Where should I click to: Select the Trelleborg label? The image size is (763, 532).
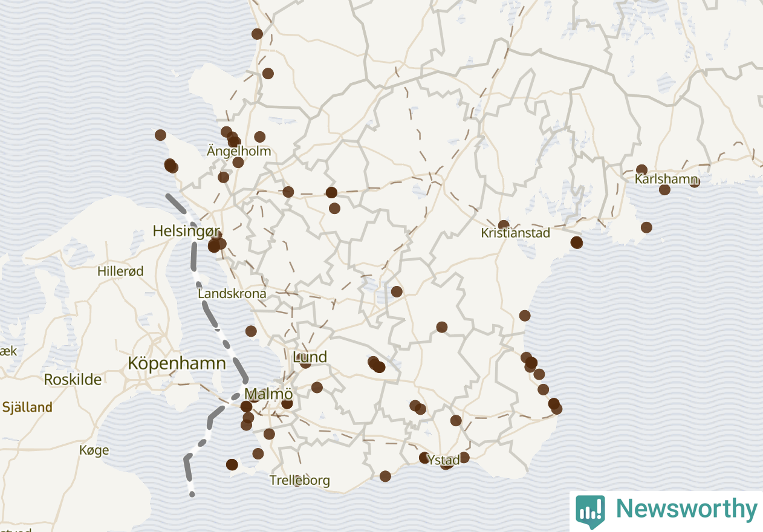(x=300, y=481)
